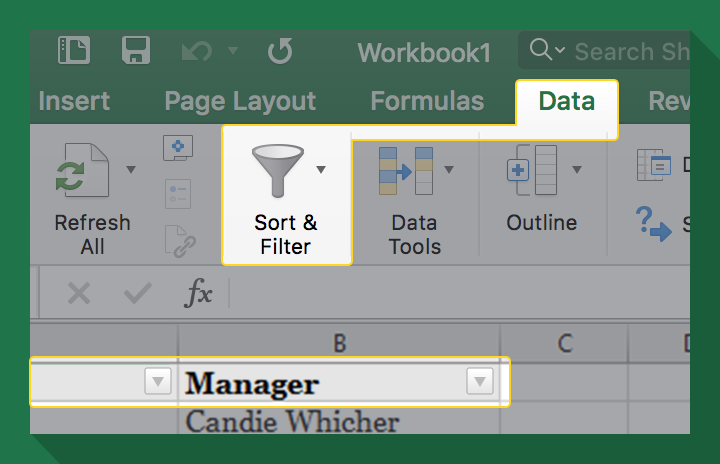The image size is (720, 464).
Task: Open the Manager column filter dropdown
Action: [480, 382]
